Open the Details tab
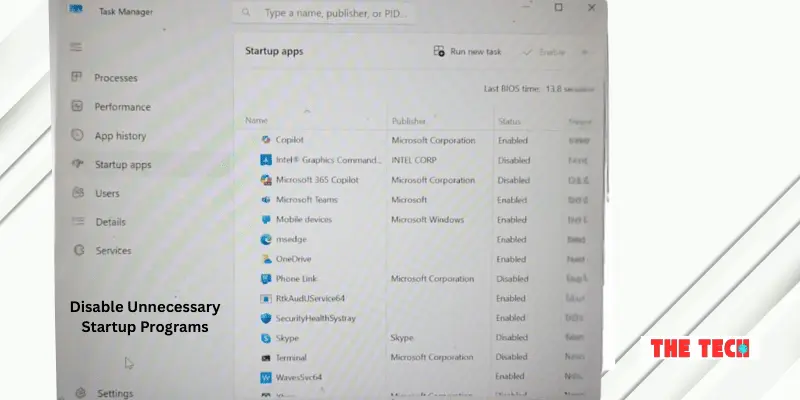Viewport: 800px width, 400px height. click(111, 222)
